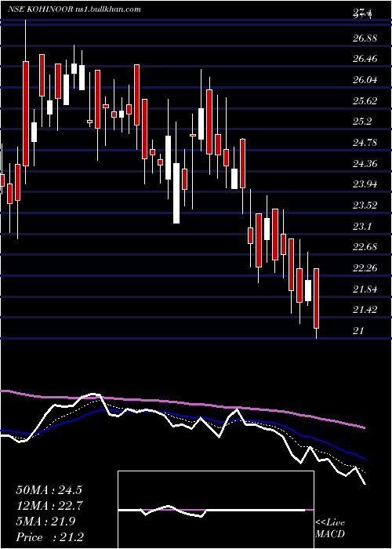
Task: Click the 24.78 price axis label
Action: (x=365, y=143)
